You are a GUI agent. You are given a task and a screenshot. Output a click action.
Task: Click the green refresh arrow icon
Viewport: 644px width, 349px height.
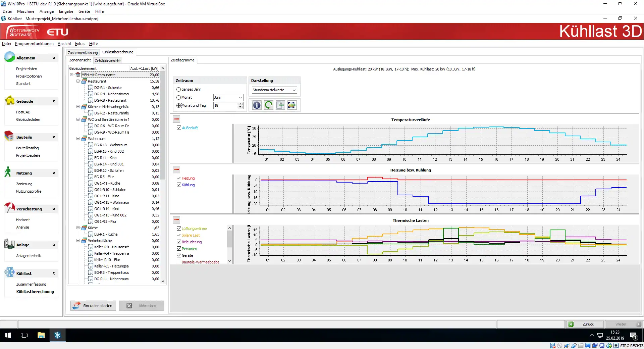pyautogui.click(x=268, y=105)
